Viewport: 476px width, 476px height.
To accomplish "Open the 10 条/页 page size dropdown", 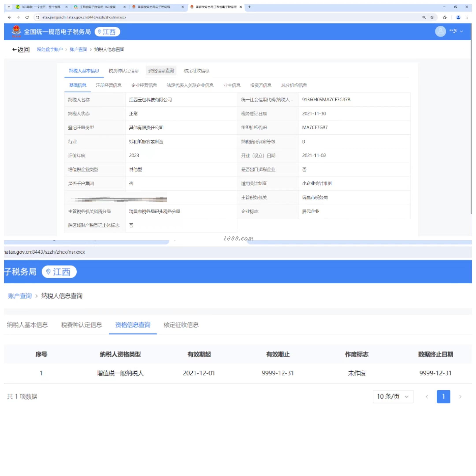I will coord(393,396).
